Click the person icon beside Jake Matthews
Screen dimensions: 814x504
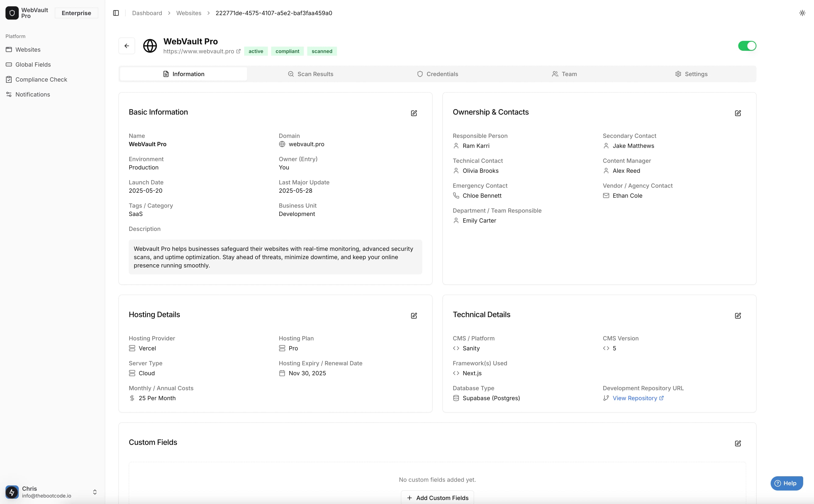(x=606, y=146)
